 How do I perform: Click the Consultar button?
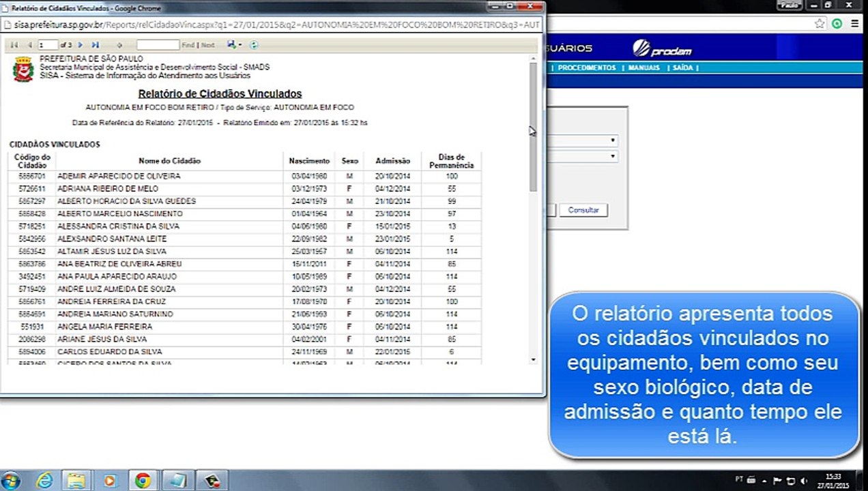pyautogui.click(x=583, y=210)
